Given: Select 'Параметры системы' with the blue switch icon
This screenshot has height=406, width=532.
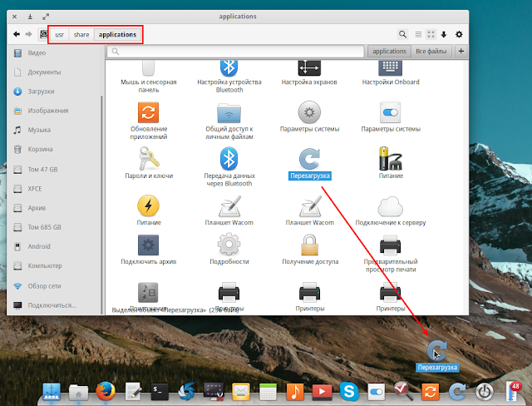Looking at the screenshot, I should [x=391, y=112].
